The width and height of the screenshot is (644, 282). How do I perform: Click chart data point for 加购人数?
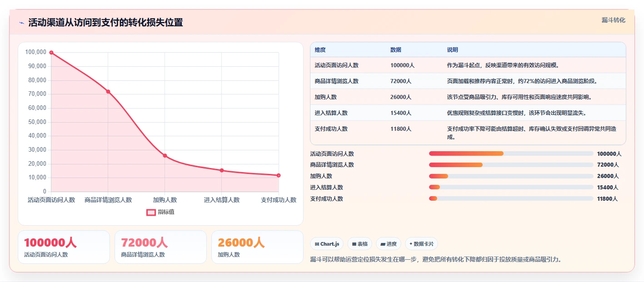point(165,156)
